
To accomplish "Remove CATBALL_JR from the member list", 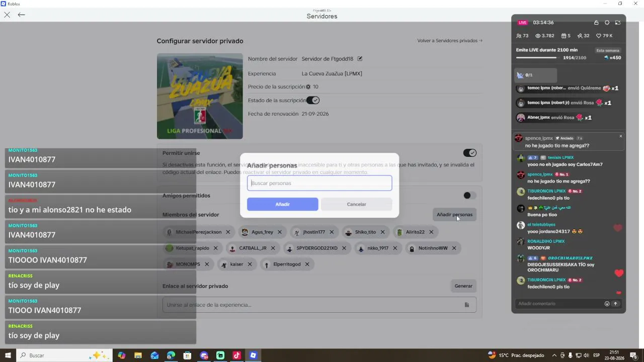I will [x=273, y=248].
